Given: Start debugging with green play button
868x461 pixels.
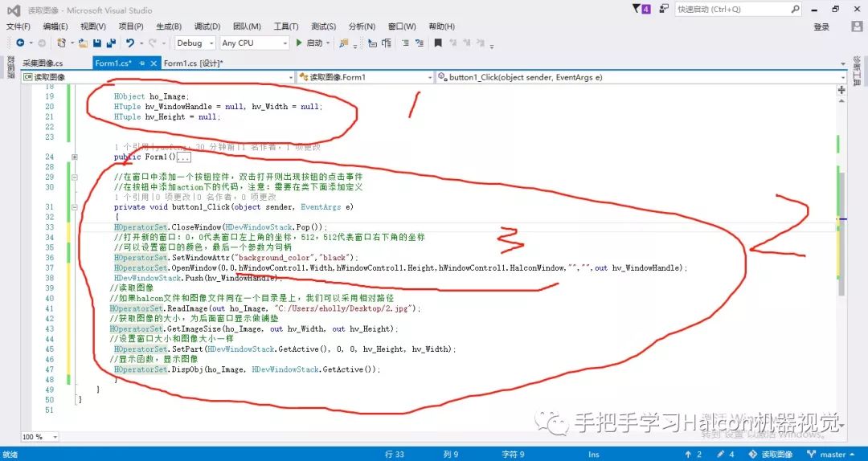Looking at the screenshot, I should click(299, 43).
